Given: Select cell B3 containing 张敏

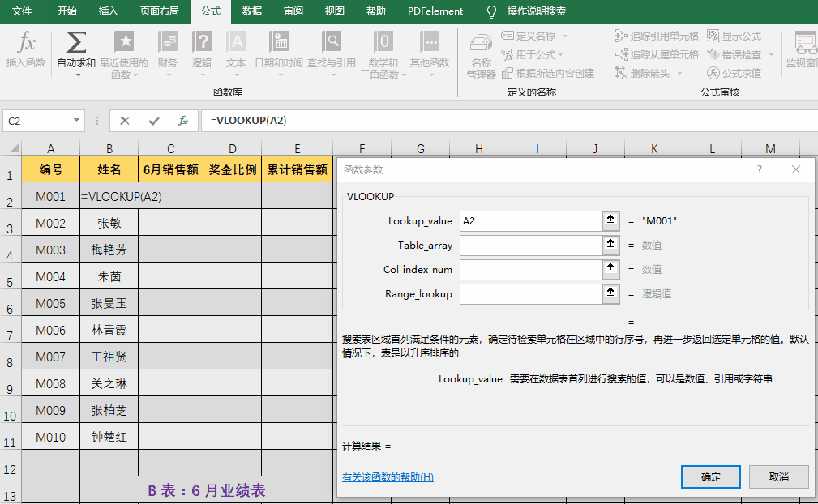Looking at the screenshot, I should [x=109, y=223].
